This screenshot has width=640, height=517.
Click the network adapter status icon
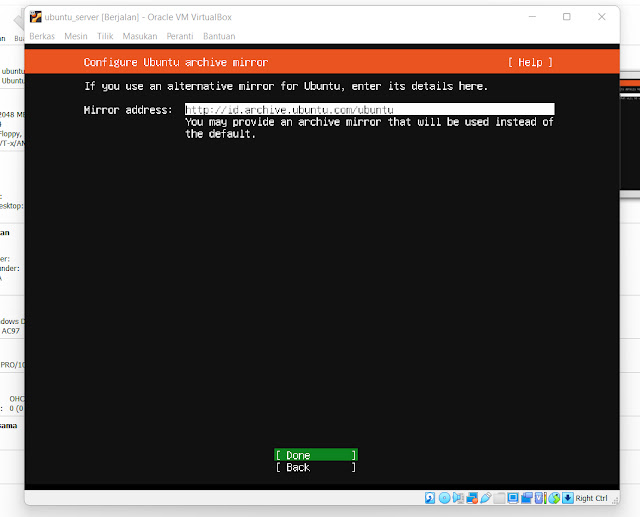click(x=472, y=498)
